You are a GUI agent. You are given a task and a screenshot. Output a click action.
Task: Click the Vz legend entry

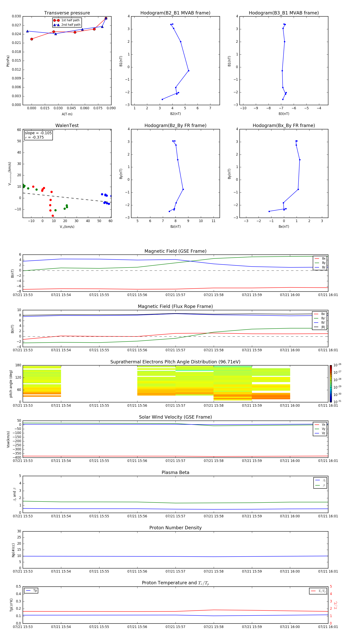coord(320,433)
